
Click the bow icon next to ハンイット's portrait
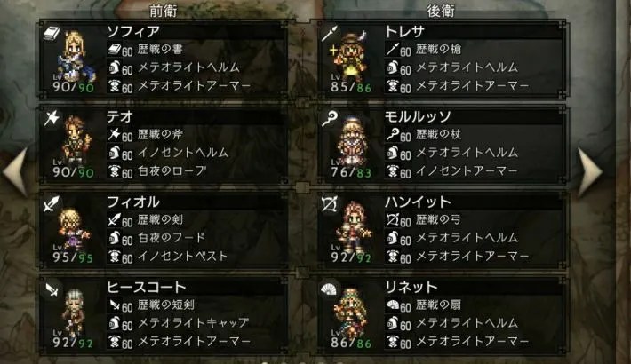point(330,204)
